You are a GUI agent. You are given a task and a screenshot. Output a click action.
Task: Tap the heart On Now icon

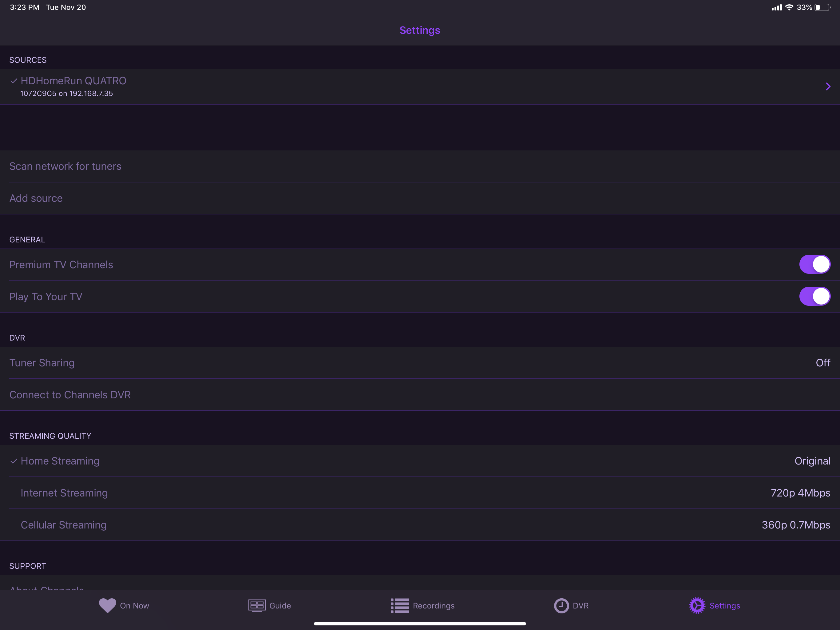pyautogui.click(x=108, y=605)
